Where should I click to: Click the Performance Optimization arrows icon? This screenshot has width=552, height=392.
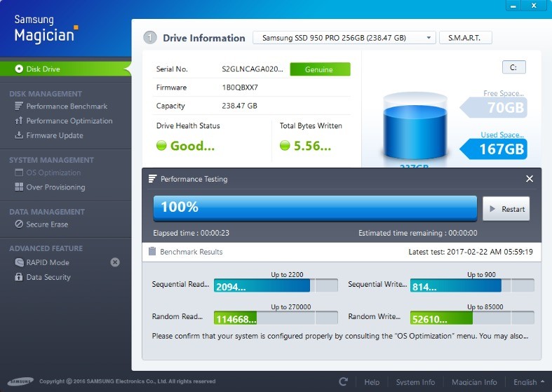(x=19, y=121)
